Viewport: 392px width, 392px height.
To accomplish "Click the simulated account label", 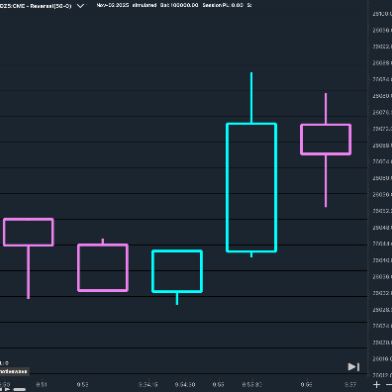I will tap(144, 5).
